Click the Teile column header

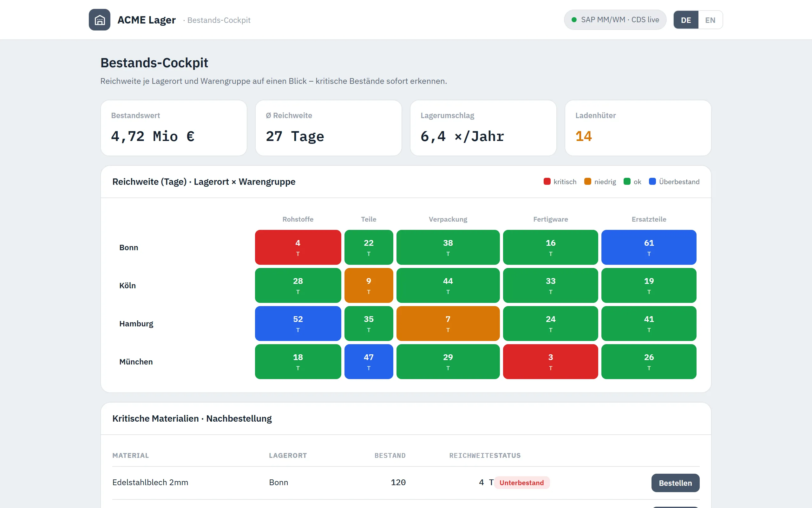pos(369,219)
